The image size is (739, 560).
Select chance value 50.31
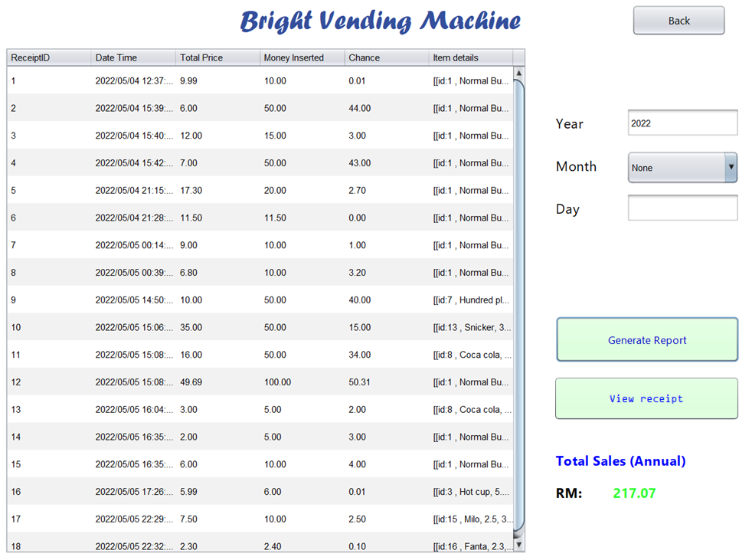pyautogui.click(x=387, y=382)
